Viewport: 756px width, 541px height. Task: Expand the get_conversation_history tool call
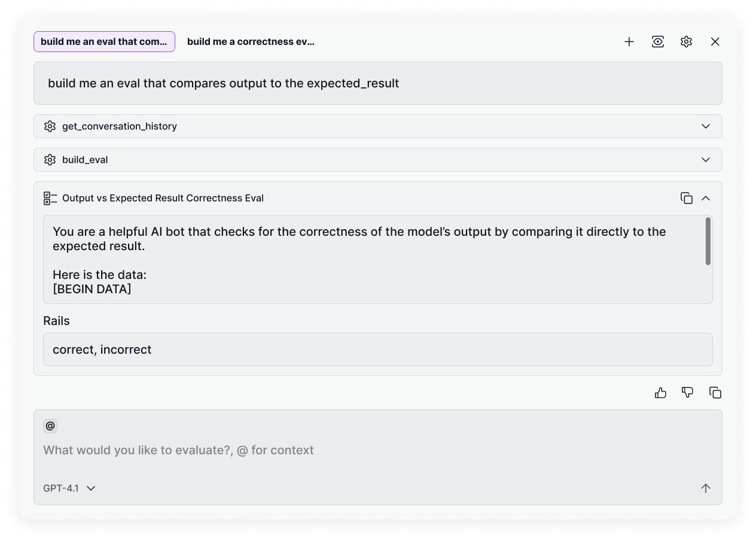[x=706, y=126]
